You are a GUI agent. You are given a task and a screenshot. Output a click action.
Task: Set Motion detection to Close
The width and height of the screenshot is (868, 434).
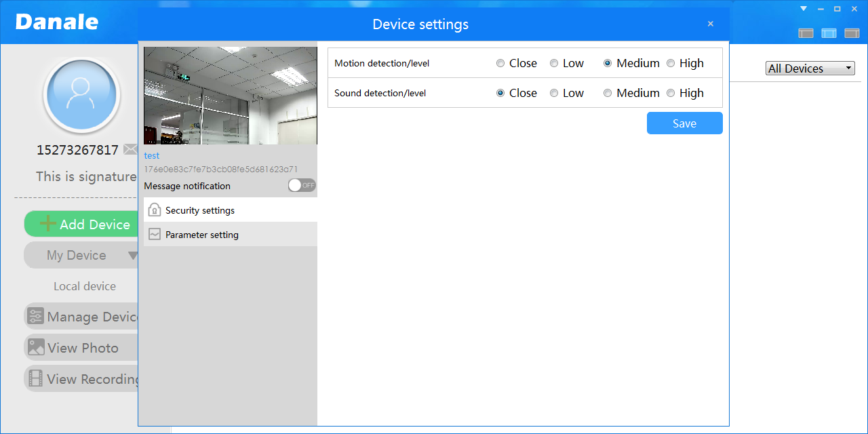[x=500, y=64]
